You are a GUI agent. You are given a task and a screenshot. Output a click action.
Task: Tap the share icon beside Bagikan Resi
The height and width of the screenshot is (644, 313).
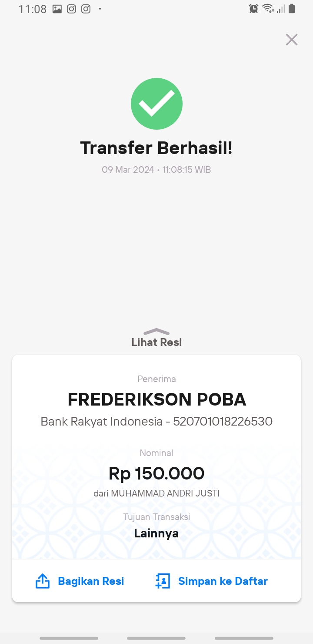(42, 581)
